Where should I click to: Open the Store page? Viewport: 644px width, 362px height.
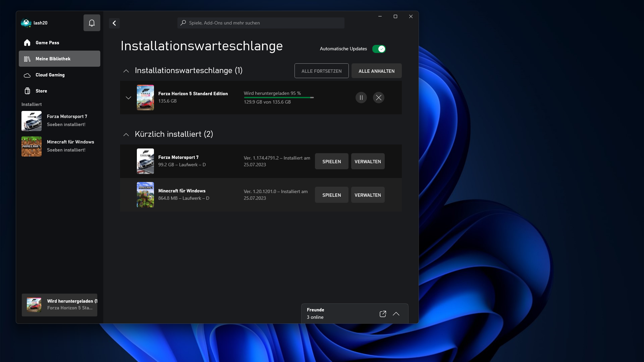click(x=41, y=91)
